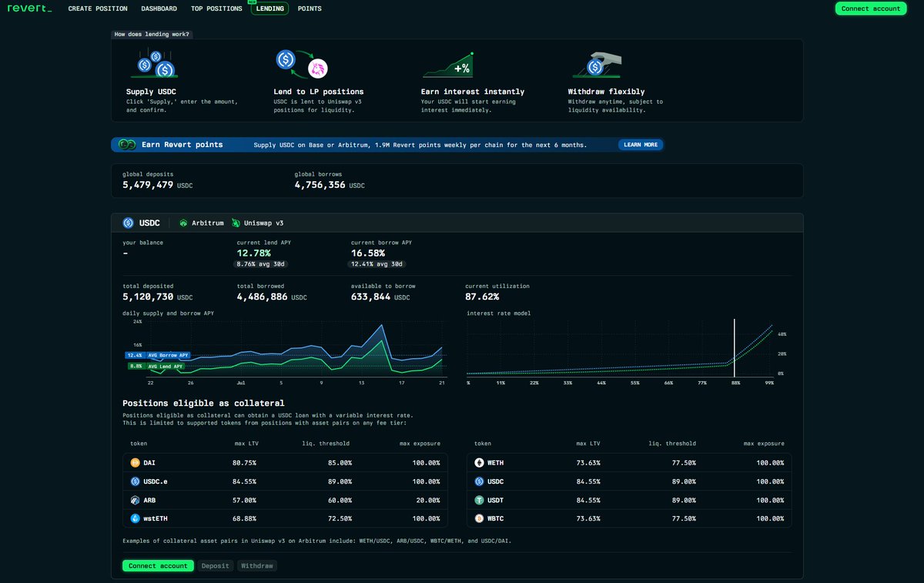Click WETH max LTV 73.63%
This screenshot has width=924, height=583.
(x=588, y=463)
